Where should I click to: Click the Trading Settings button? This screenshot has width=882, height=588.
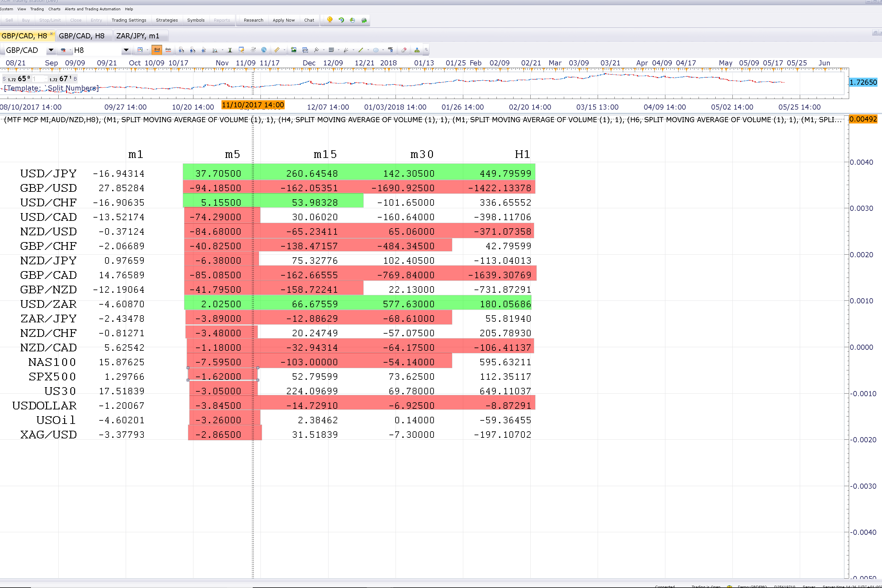point(129,20)
